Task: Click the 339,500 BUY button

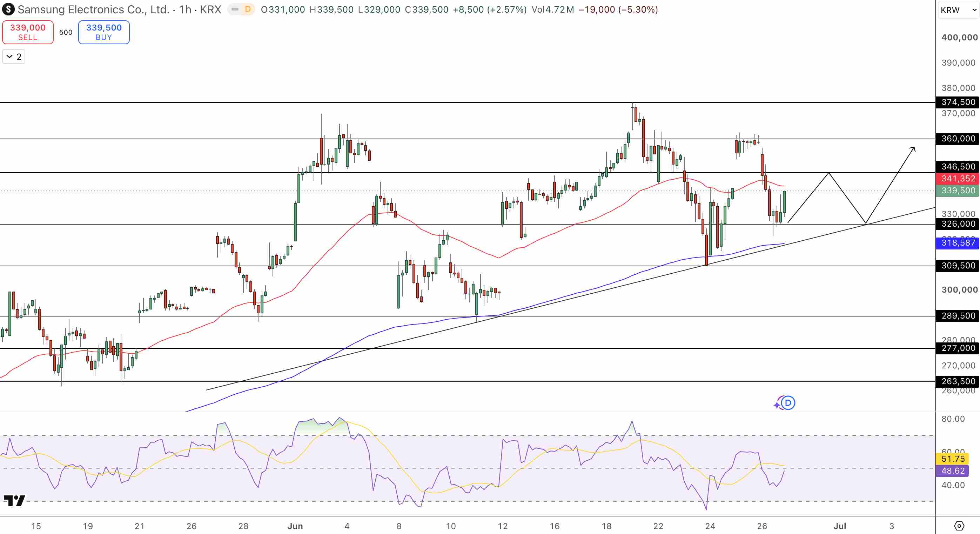Action: [x=104, y=32]
